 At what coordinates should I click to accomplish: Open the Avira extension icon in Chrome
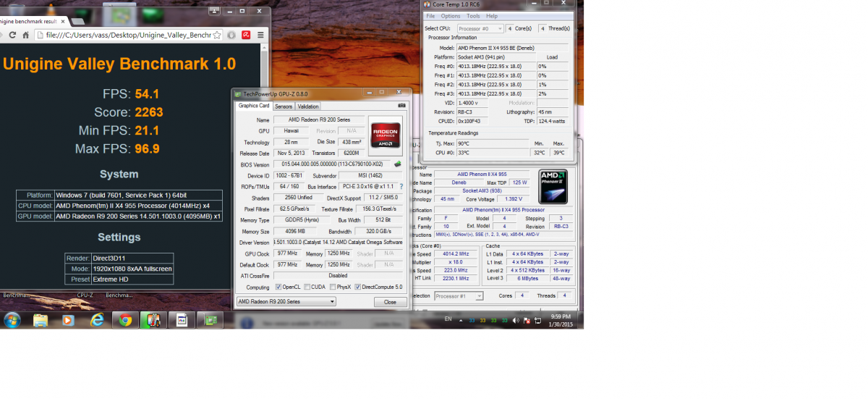(x=246, y=35)
